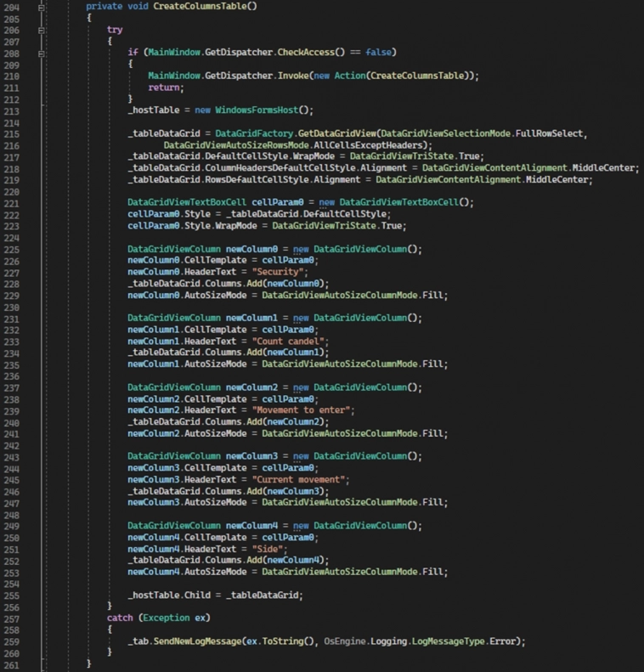Image resolution: width=644 pixels, height=672 pixels.
Task: Click 'DataGridViewTriState' on line 217
Action: pos(402,156)
